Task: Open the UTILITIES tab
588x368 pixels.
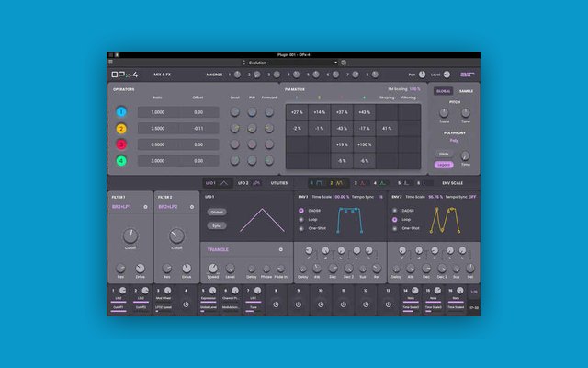Action: 279,183
